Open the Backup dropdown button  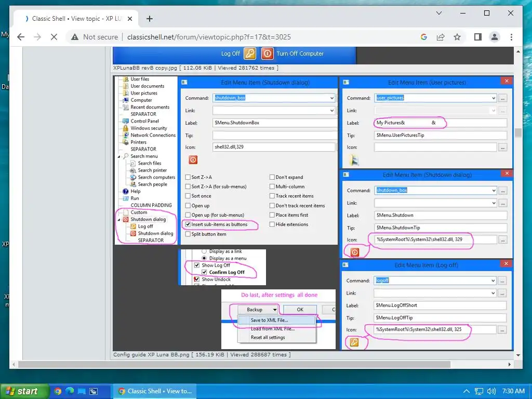(x=258, y=310)
